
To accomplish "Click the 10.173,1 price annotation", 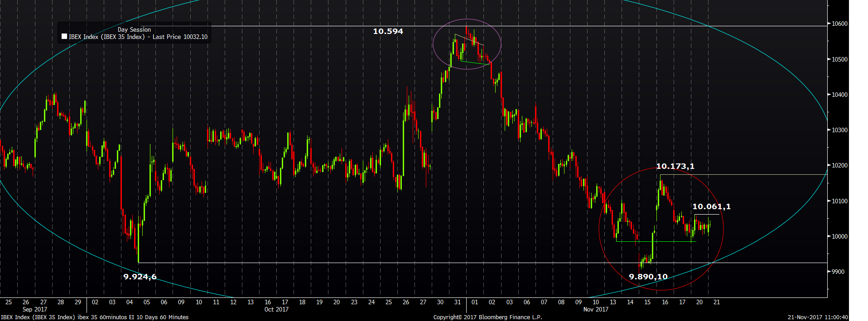I will coord(675,166).
